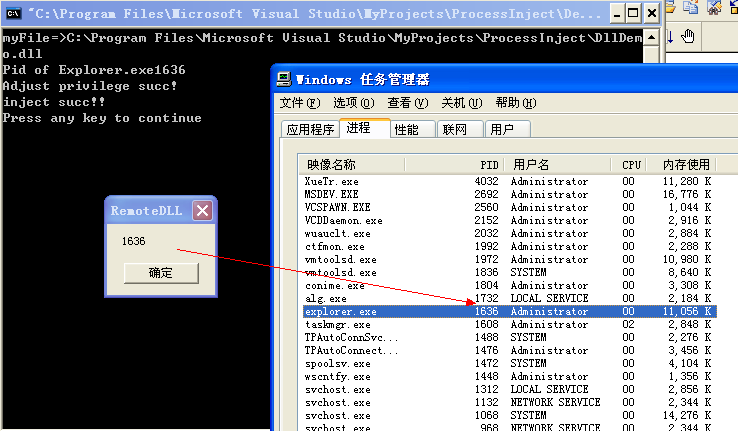Close the console window
The image size is (738, 431).
[651, 13]
